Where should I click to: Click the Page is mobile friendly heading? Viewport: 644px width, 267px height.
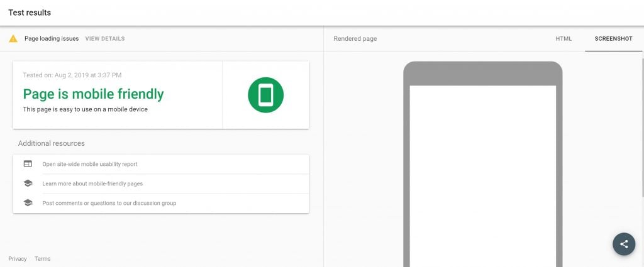(93, 94)
